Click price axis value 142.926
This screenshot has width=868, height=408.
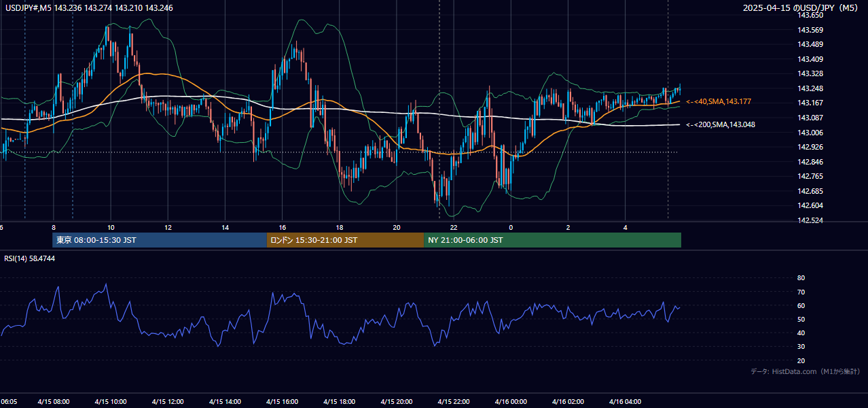point(810,147)
